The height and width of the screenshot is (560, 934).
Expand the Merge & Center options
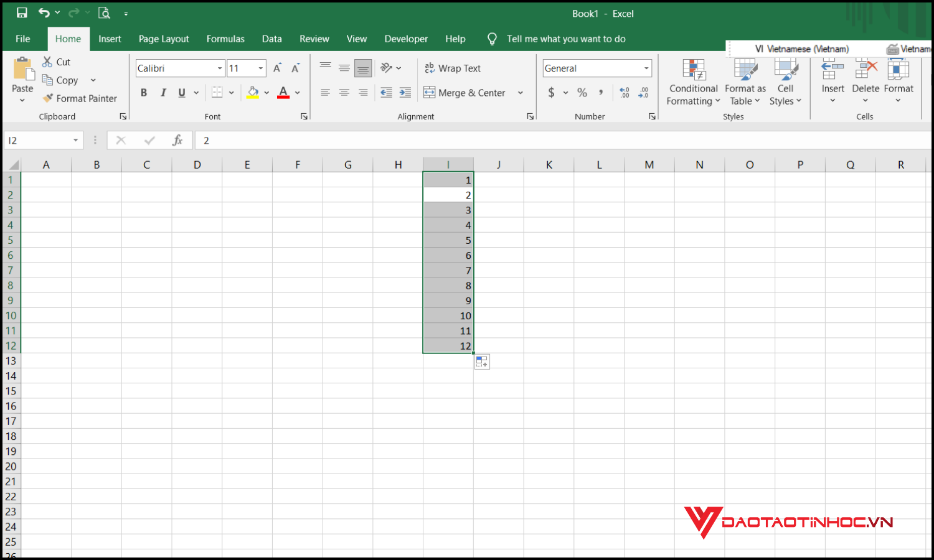click(x=521, y=92)
